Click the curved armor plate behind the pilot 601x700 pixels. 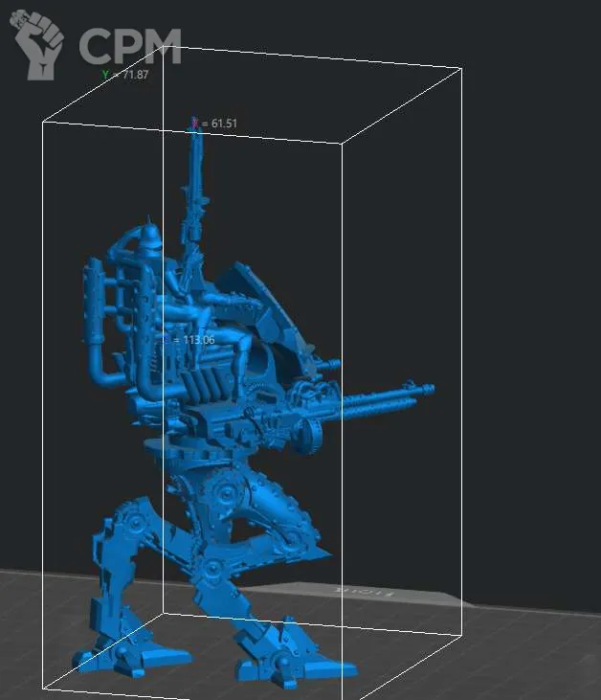coord(271,306)
